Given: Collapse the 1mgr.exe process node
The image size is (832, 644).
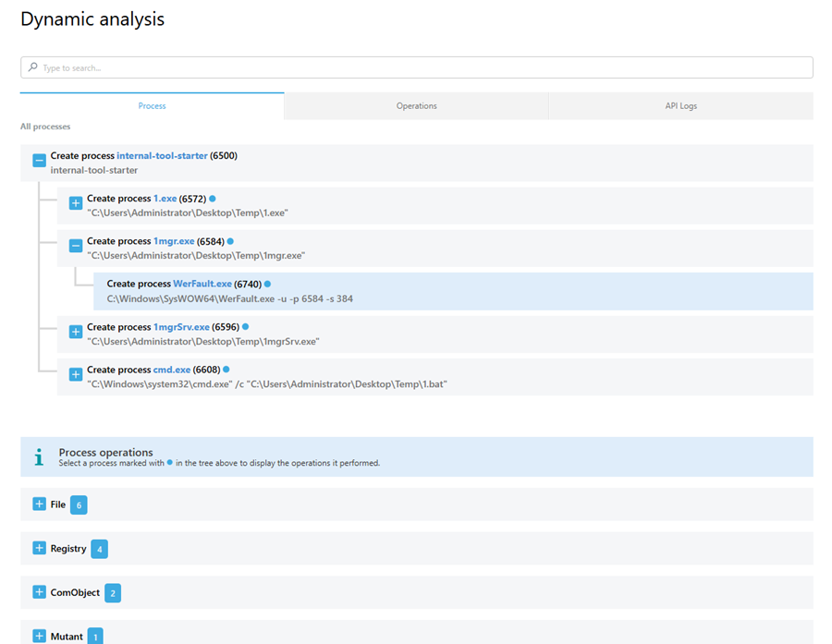Looking at the screenshot, I should pos(76,247).
